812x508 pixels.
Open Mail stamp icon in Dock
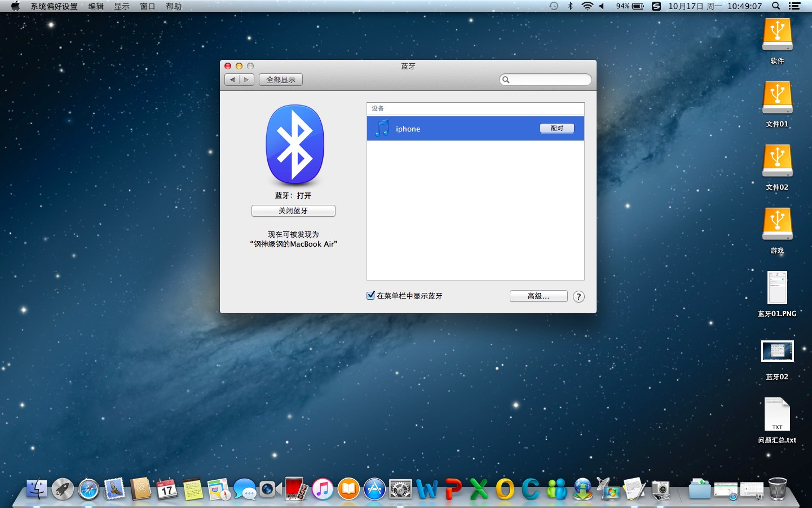pyautogui.click(x=114, y=489)
